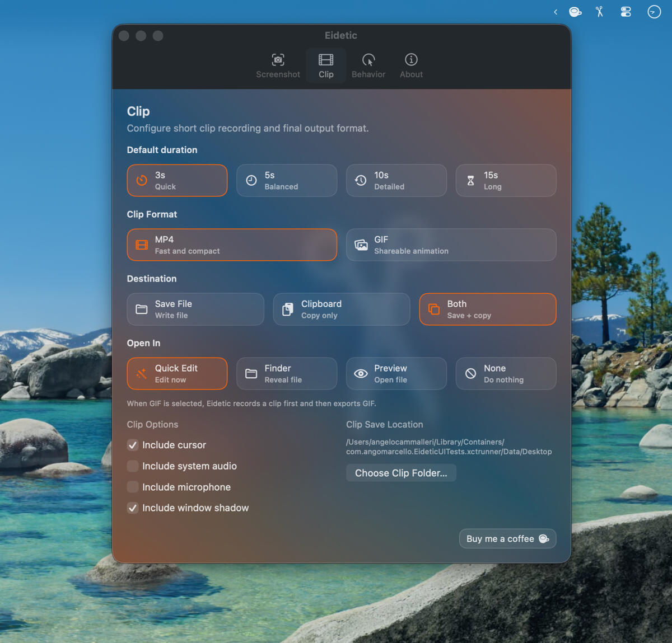
Task: Open the About tab
Action: click(411, 66)
